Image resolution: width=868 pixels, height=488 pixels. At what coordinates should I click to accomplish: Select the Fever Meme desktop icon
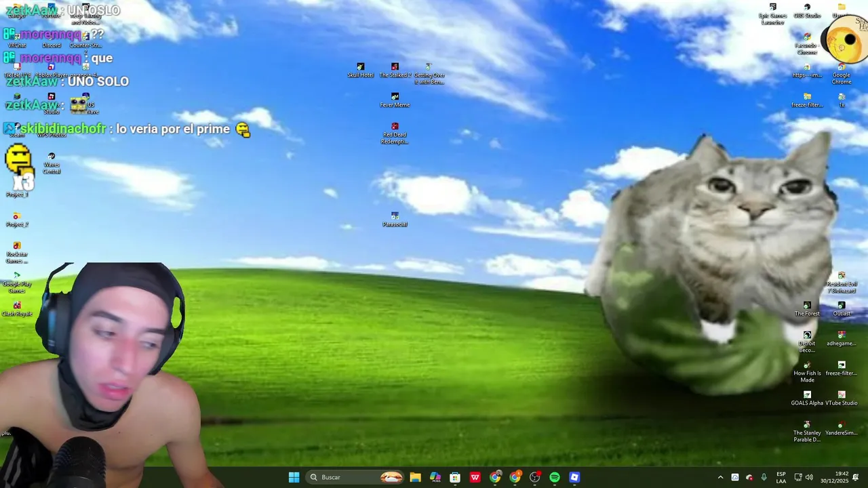(x=395, y=100)
